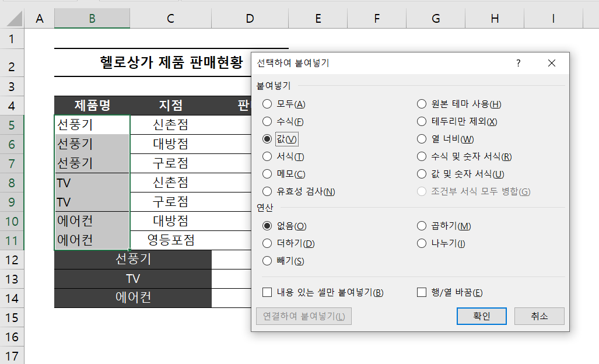Close the 선택하여 붙여넣기 dialog
Image resolution: width=599 pixels, height=364 pixels.
(x=552, y=63)
